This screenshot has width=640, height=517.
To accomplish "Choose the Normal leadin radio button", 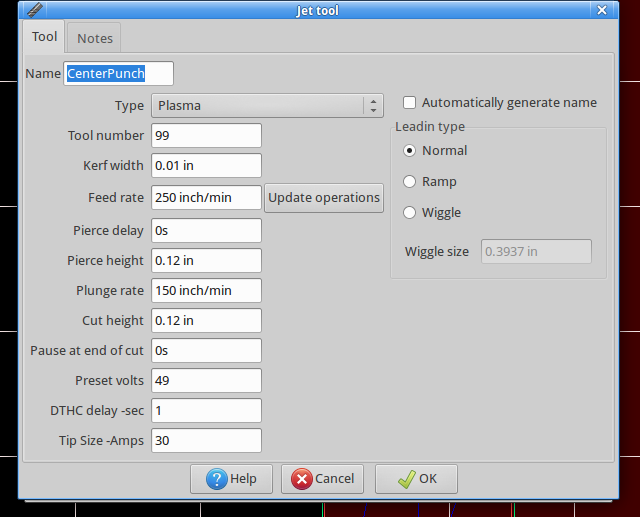I will point(409,151).
